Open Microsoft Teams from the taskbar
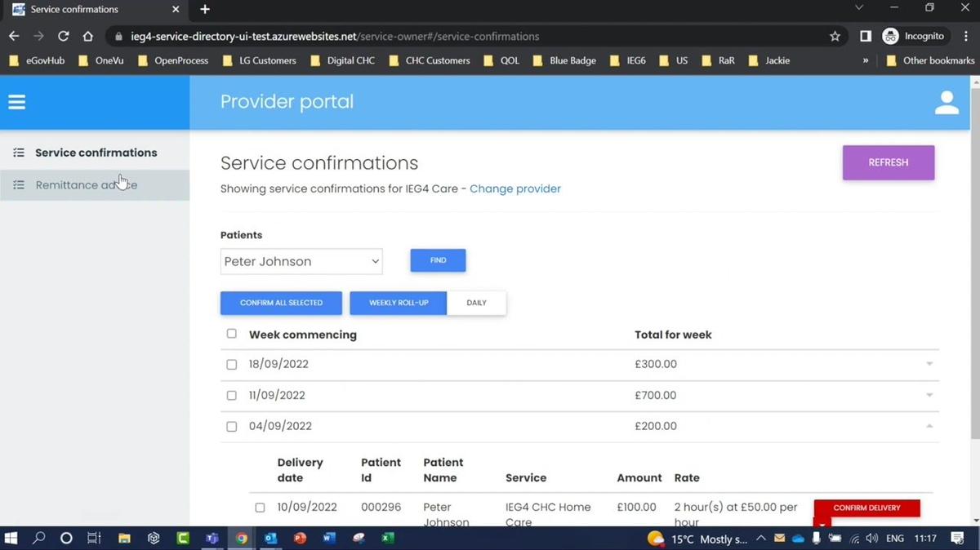Screen dimensions: 980x550 coord(212,539)
